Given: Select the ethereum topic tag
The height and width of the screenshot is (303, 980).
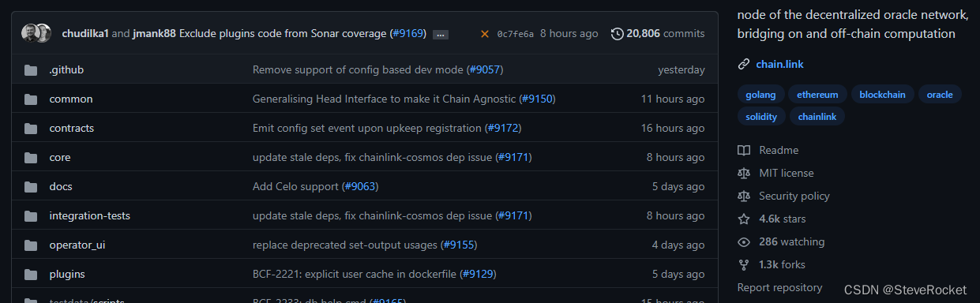Looking at the screenshot, I should 817,95.
